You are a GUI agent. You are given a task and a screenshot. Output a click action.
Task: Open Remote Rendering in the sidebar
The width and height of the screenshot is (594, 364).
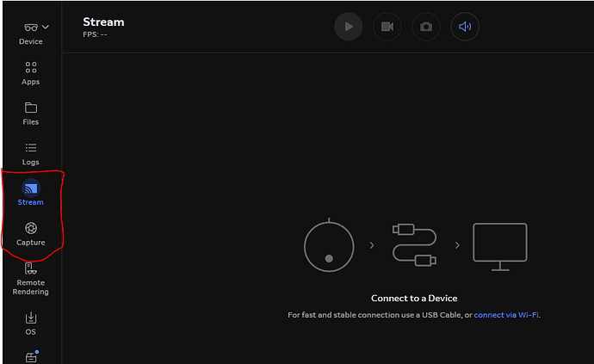coord(31,279)
